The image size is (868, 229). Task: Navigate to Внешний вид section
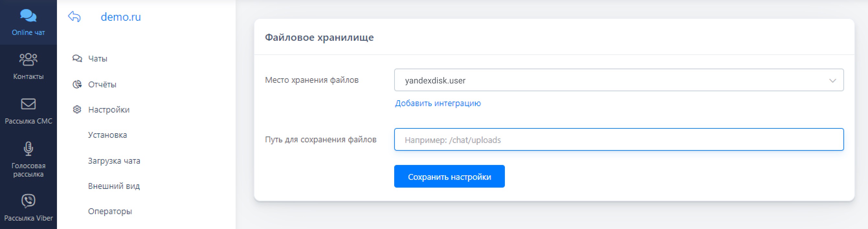tap(114, 186)
